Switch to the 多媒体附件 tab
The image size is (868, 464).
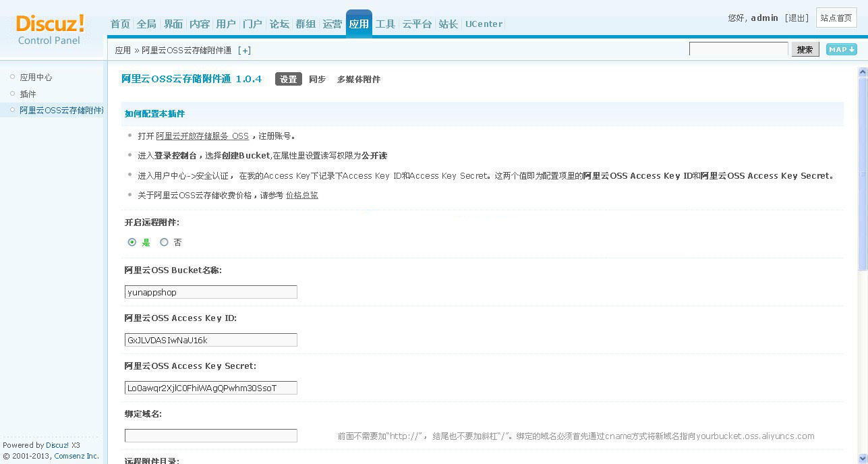[x=359, y=79]
